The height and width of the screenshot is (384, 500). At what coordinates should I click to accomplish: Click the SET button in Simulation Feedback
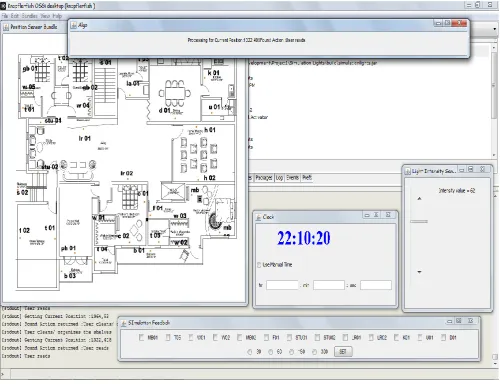343,352
